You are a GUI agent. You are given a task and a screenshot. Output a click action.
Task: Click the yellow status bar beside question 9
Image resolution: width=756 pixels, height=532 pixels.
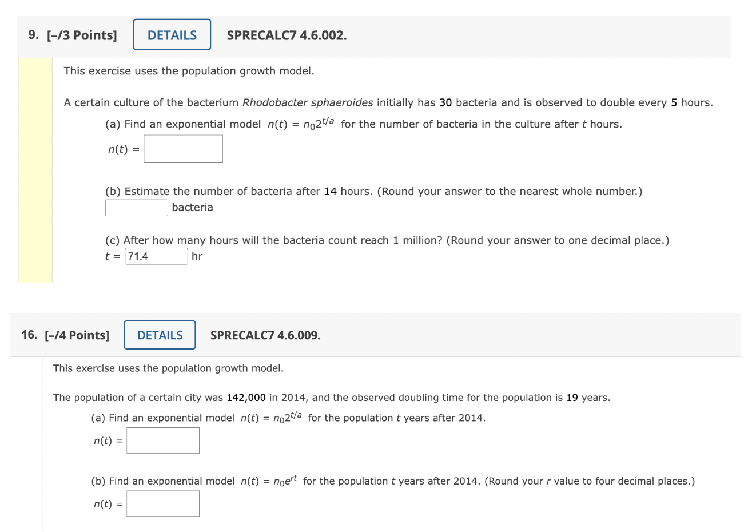pyautogui.click(x=35, y=169)
